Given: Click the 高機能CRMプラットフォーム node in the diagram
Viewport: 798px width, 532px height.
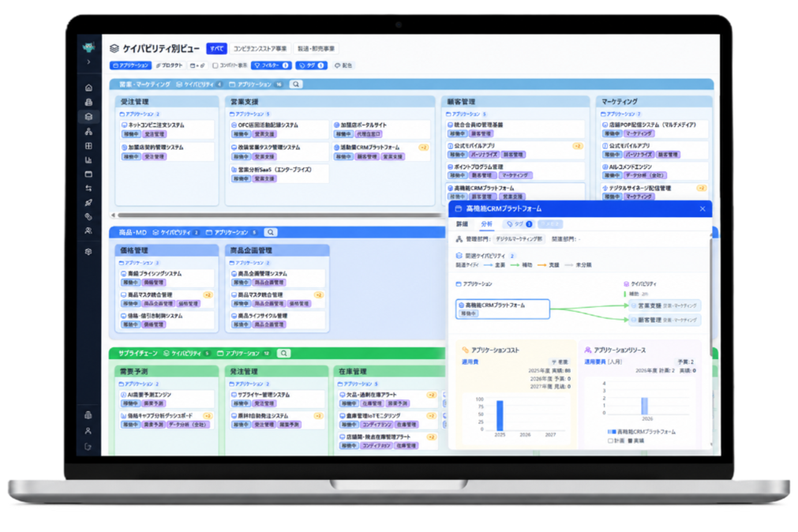Looking at the screenshot, I should (502, 309).
